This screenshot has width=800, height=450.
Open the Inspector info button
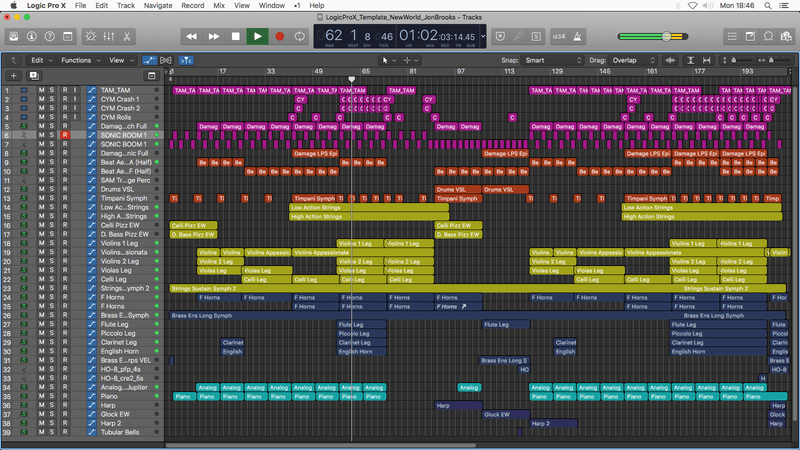tap(32, 37)
